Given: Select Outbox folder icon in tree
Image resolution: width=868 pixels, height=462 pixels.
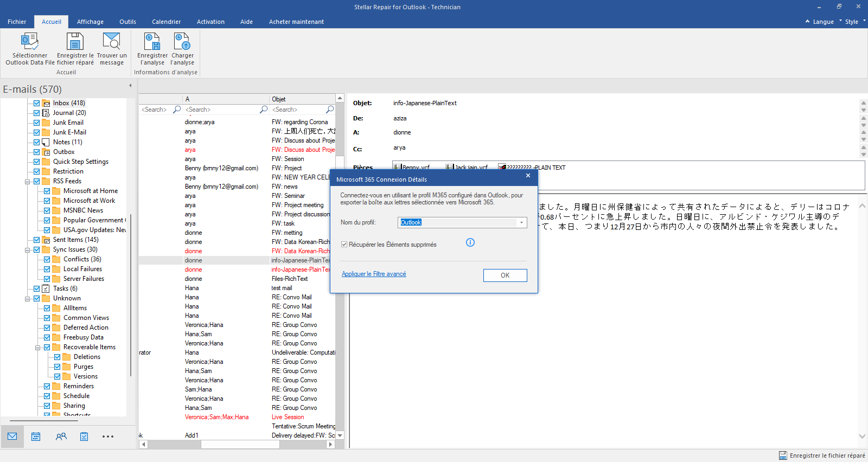Looking at the screenshot, I should [46, 152].
